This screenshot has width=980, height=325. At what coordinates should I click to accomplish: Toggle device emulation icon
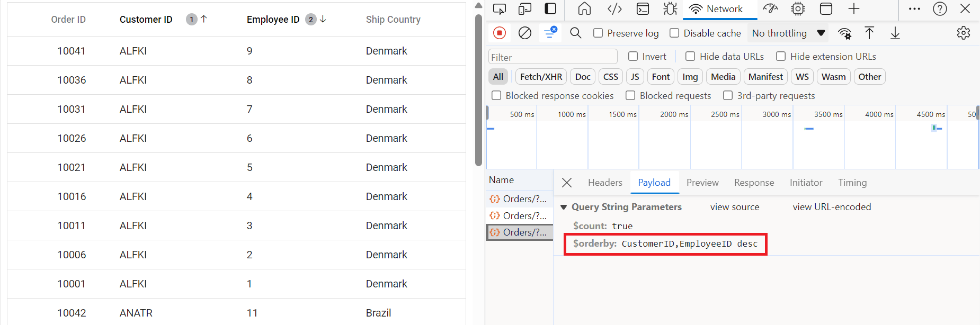coord(524,9)
